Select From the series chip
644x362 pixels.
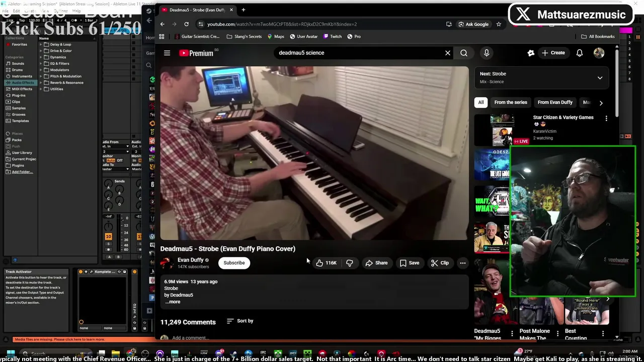tap(511, 103)
